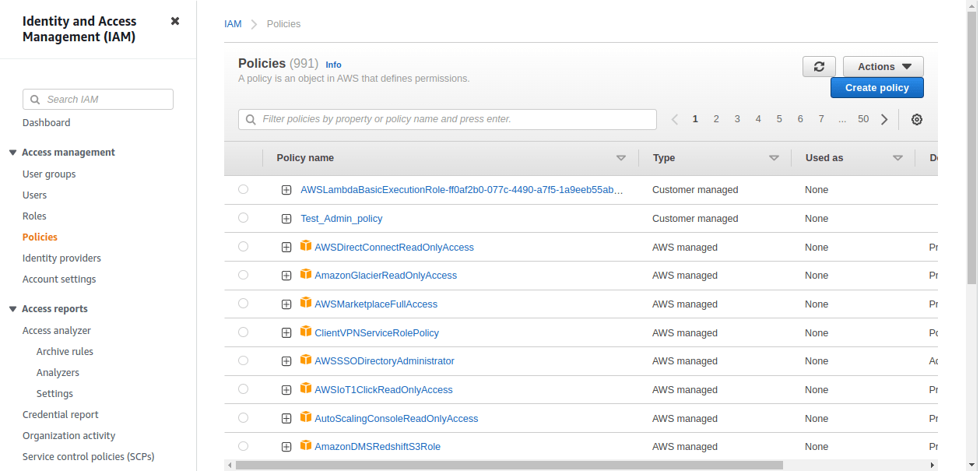Image resolution: width=980 pixels, height=471 pixels.
Task: Open Identity providers in the sidebar
Action: [61, 258]
